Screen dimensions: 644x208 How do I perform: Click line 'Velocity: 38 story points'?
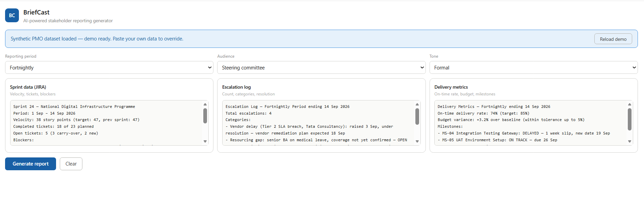[76, 120]
